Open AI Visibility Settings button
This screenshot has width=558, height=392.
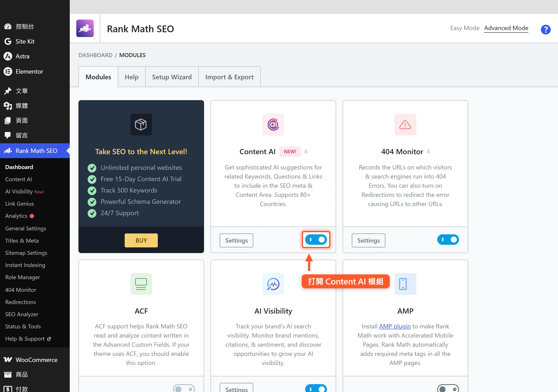pyautogui.click(x=236, y=388)
